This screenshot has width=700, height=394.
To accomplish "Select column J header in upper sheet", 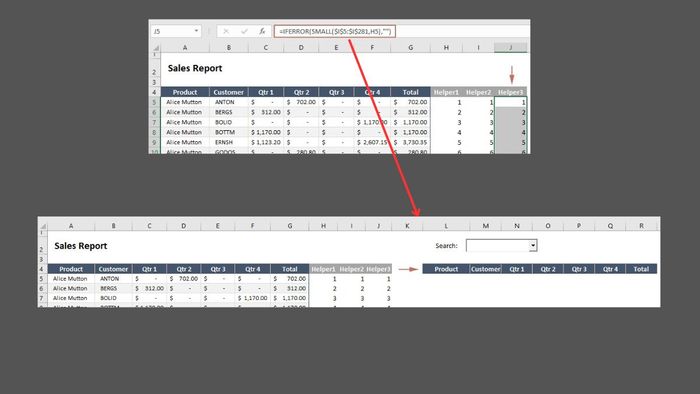I will (510, 48).
